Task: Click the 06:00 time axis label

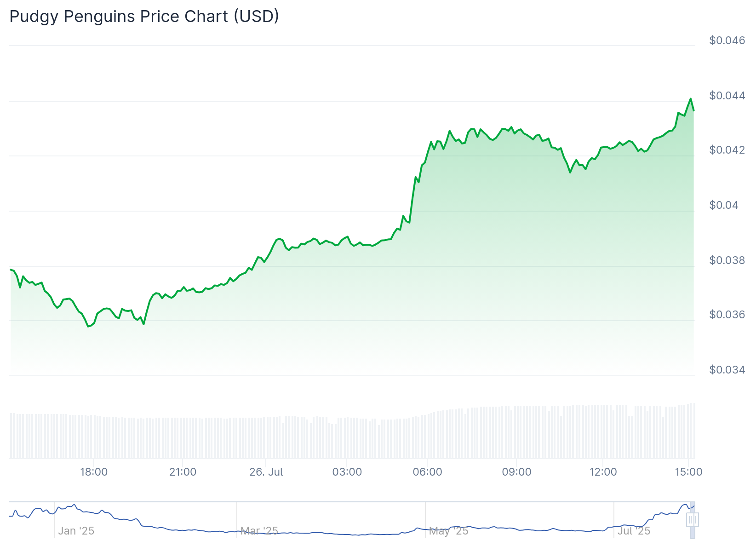Action: click(428, 472)
